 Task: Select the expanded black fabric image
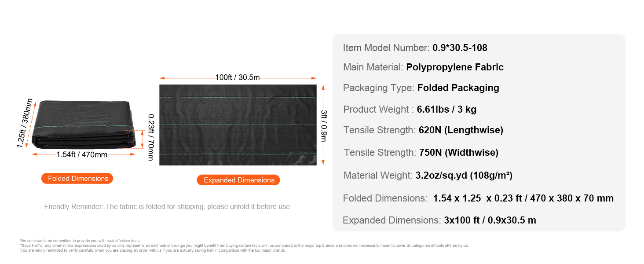point(238,125)
